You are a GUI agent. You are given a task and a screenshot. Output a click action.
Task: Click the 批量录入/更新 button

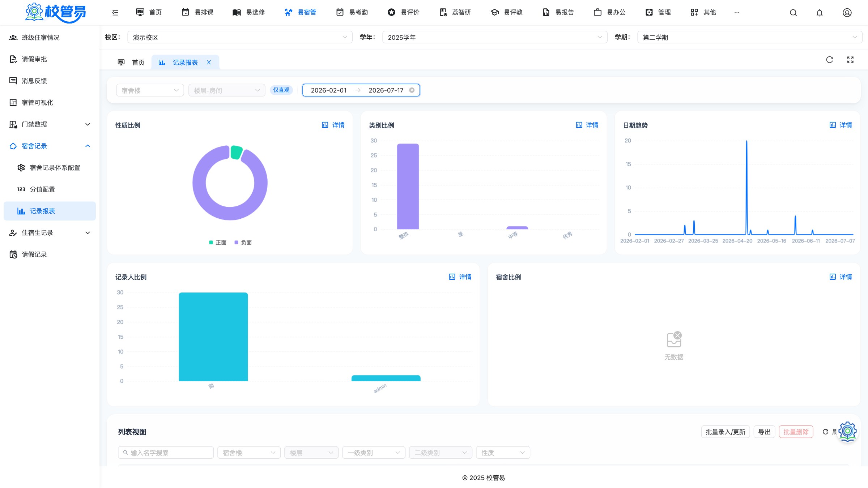click(725, 432)
